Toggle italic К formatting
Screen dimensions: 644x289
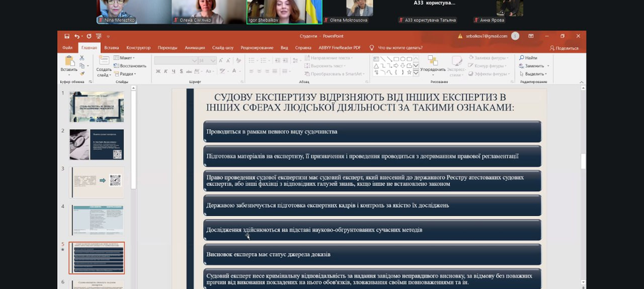(166, 72)
